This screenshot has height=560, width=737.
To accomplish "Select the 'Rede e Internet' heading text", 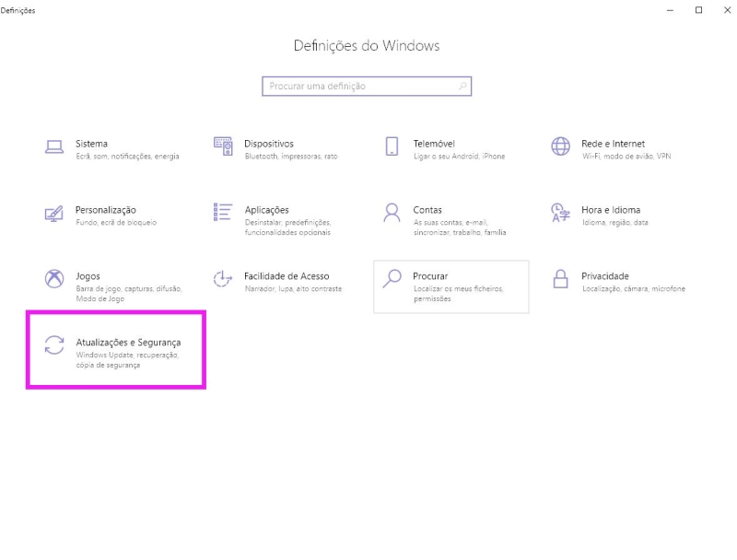I will [x=613, y=144].
